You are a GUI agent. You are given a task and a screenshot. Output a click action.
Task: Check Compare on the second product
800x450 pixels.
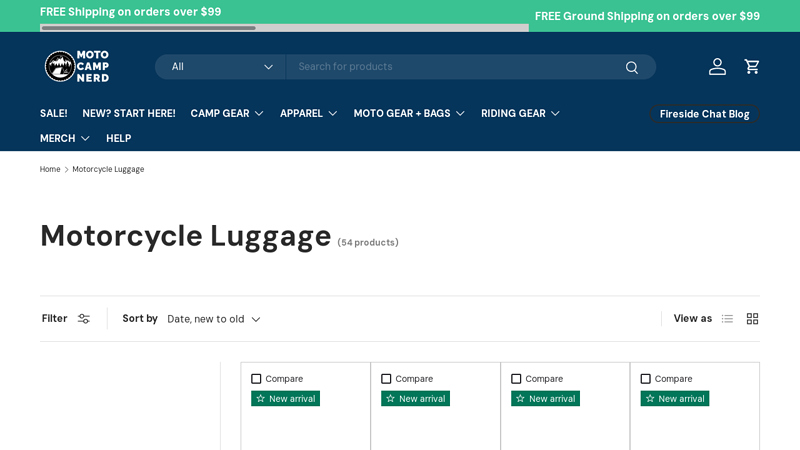coord(386,379)
